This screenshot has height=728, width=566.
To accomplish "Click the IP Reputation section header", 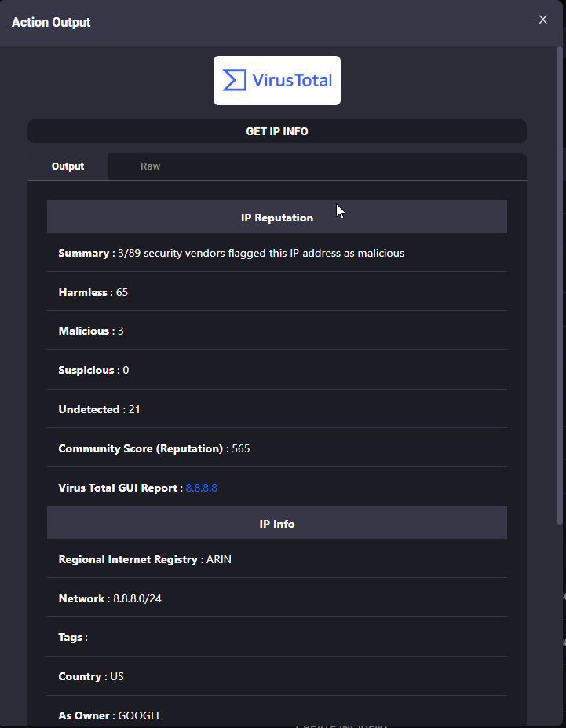I will pos(277,218).
